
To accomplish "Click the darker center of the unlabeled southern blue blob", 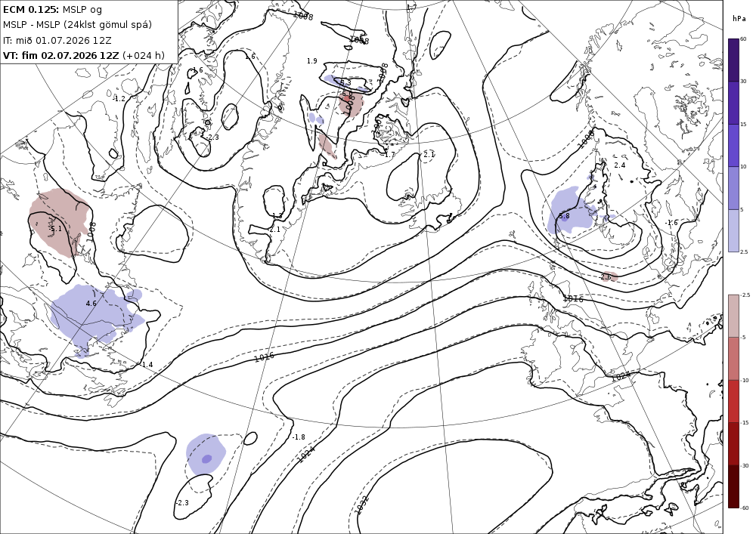I will pos(206,459).
